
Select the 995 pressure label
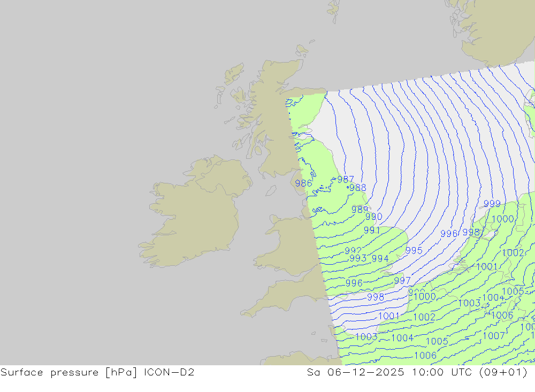point(414,250)
